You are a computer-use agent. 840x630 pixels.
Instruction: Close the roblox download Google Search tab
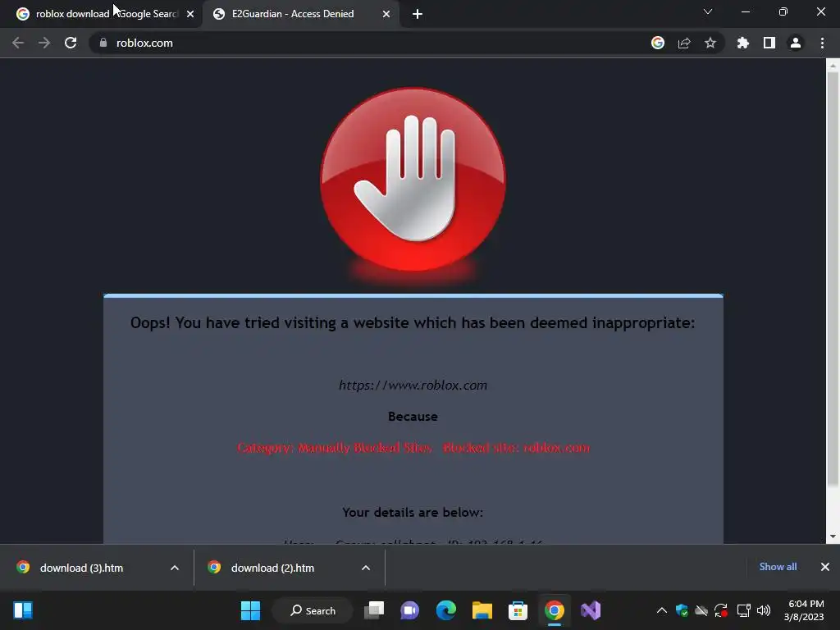pos(190,14)
